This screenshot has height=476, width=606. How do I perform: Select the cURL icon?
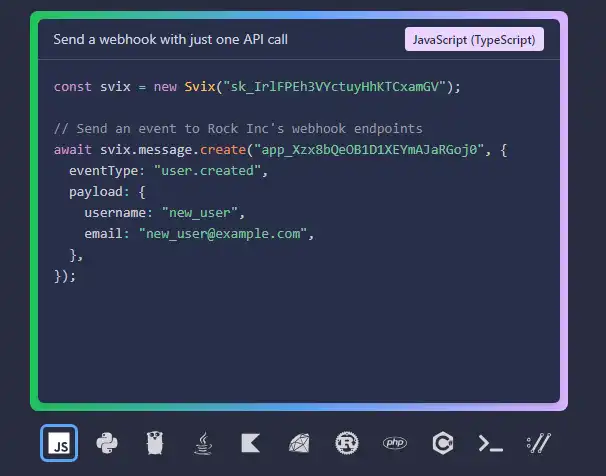point(539,443)
